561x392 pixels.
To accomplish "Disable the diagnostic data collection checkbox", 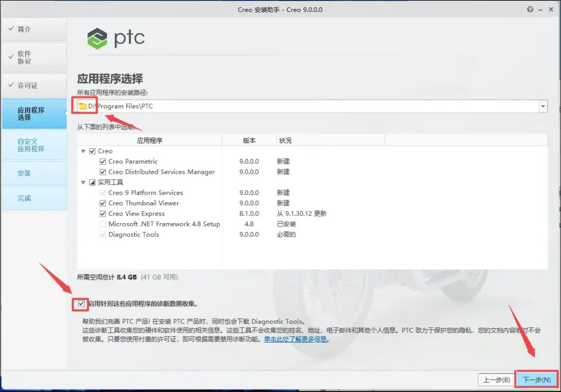I will tap(81, 304).
